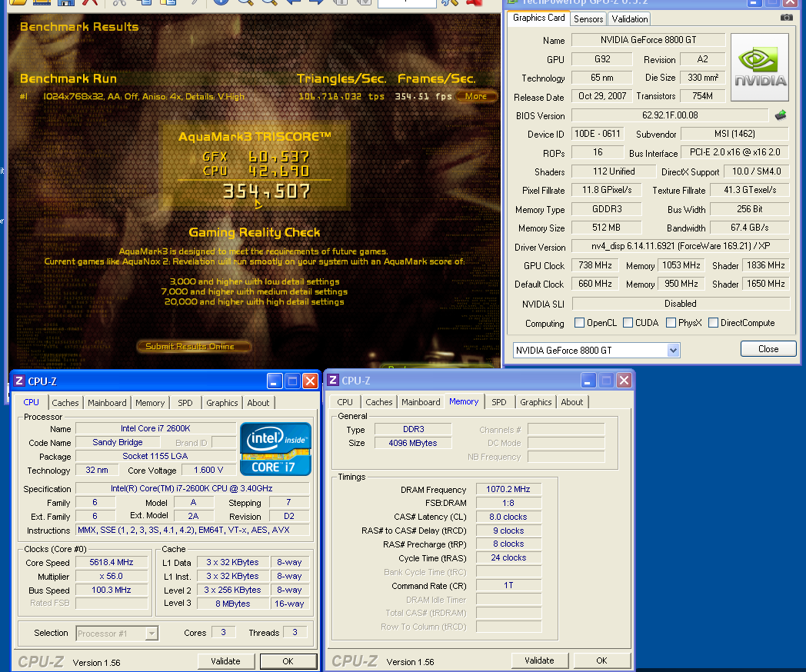Click the Core Voltage value 1.600 V
806x672 pixels.
[x=208, y=470]
